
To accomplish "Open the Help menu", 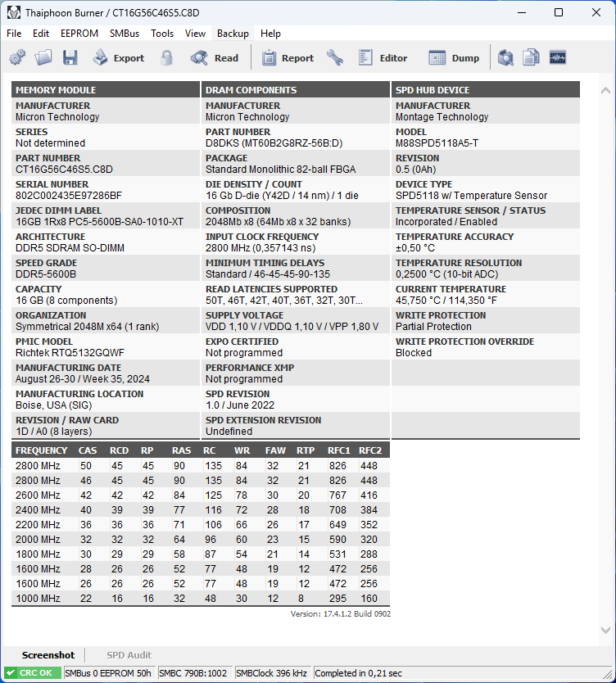I will [270, 34].
